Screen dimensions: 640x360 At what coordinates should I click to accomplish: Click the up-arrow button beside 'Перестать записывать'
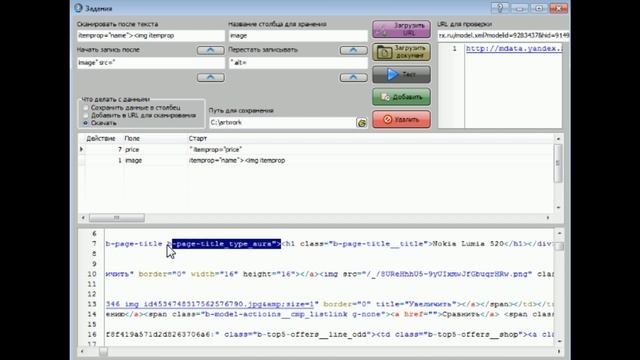tap(353, 50)
